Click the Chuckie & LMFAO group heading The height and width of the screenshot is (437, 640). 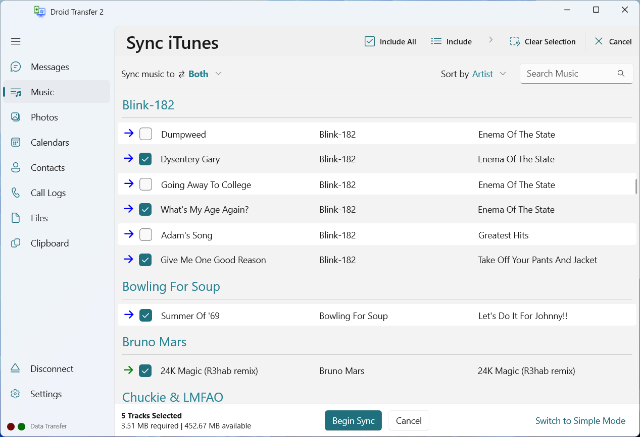(x=173, y=397)
